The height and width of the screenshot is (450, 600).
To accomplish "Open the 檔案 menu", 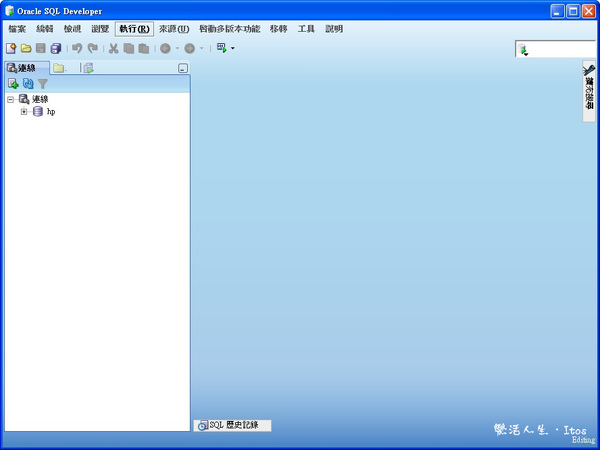I will [x=17, y=29].
